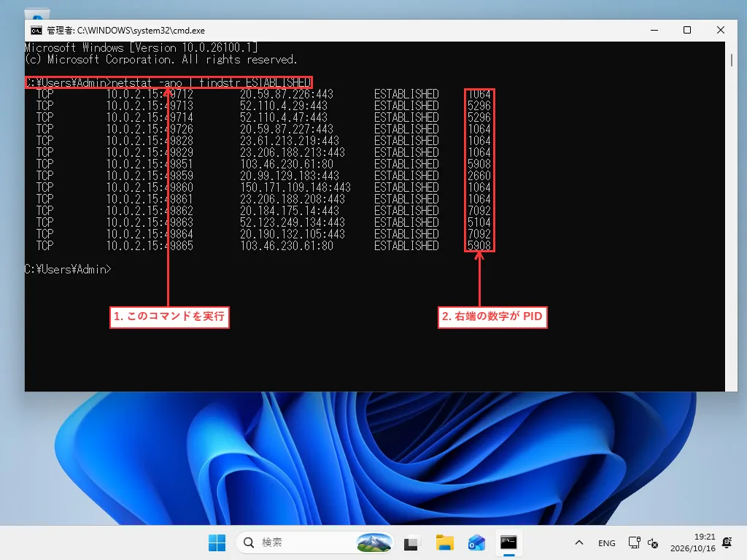Click the foreign address 52.110.4.47:443
Image resolution: width=747 pixels, height=560 pixels.
[284, 117]
